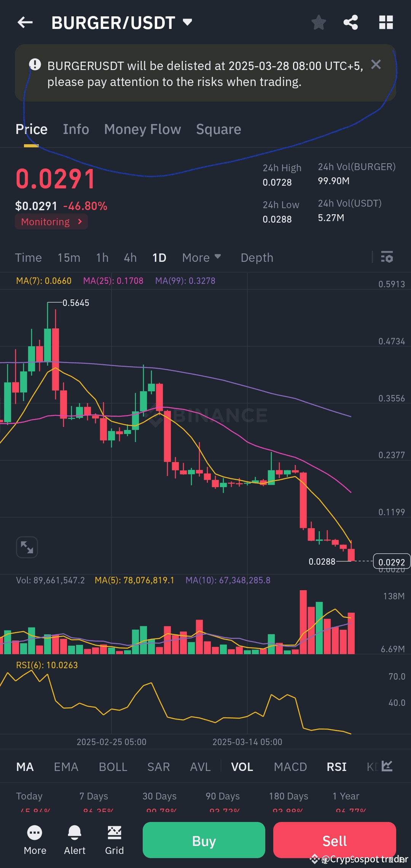
Task: Open the share options icon
Action: [350, 22]
